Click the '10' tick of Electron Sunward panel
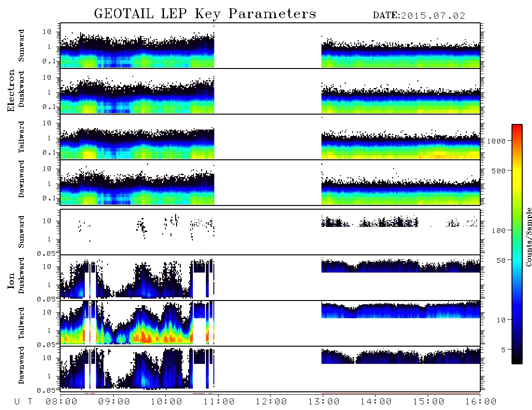This screenshot has height=410, width=532. [47, 32]
